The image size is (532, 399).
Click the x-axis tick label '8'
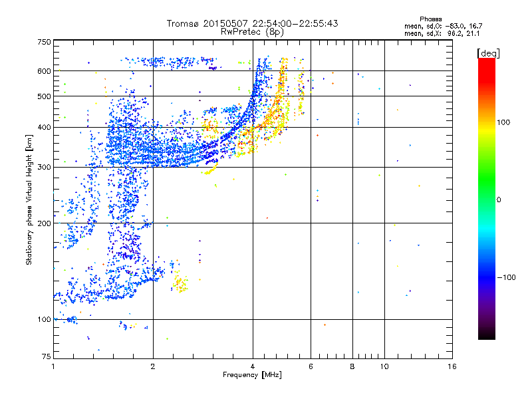pyautogui.click(x=352, y=366)
